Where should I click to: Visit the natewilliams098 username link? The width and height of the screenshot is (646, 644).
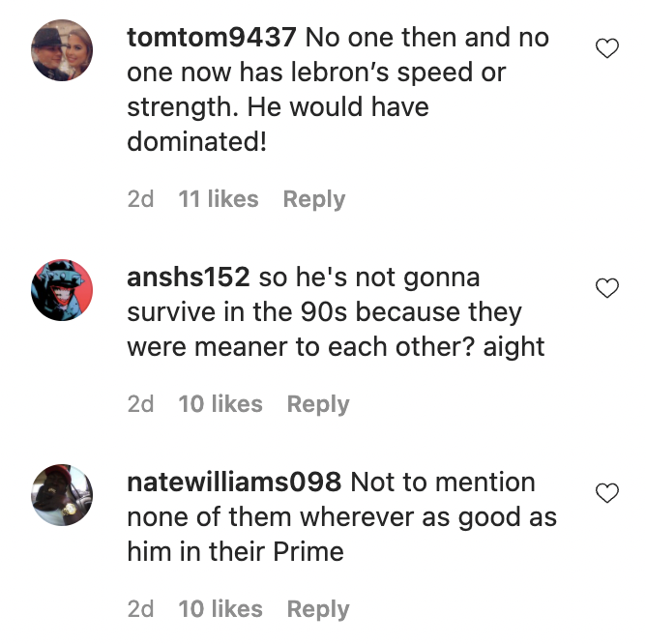pos(234,483)
